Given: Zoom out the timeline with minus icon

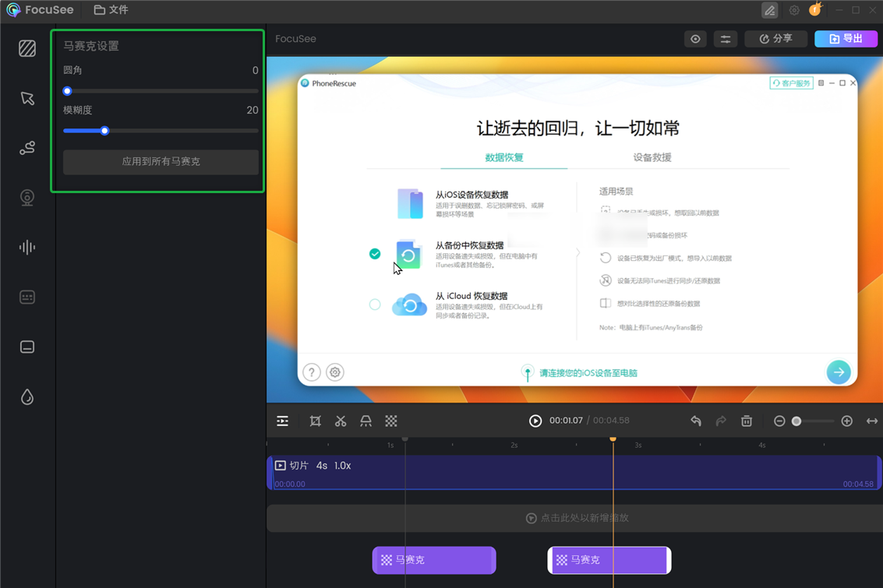Looking at the screenshot, I should pyautogui.click(x=779, y=421).
